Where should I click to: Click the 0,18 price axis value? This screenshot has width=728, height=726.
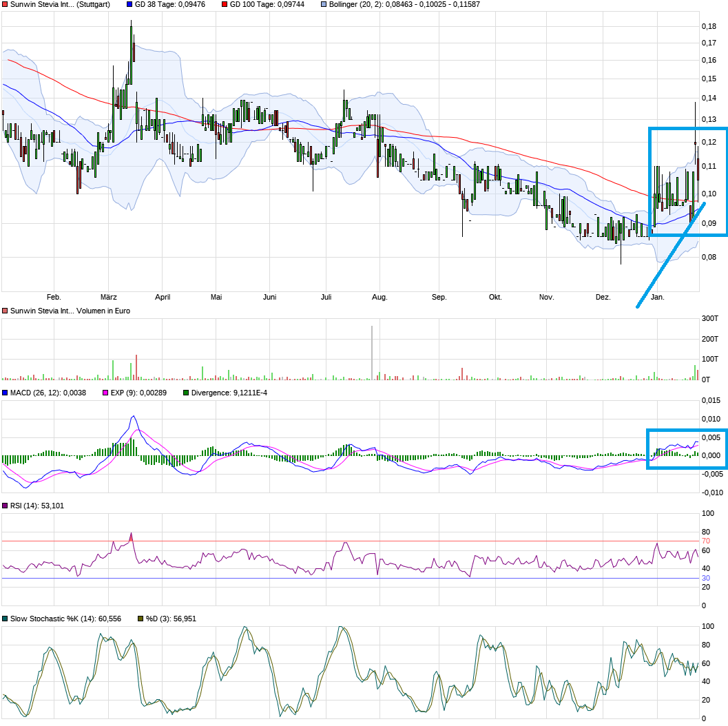[x=709, y=26]
